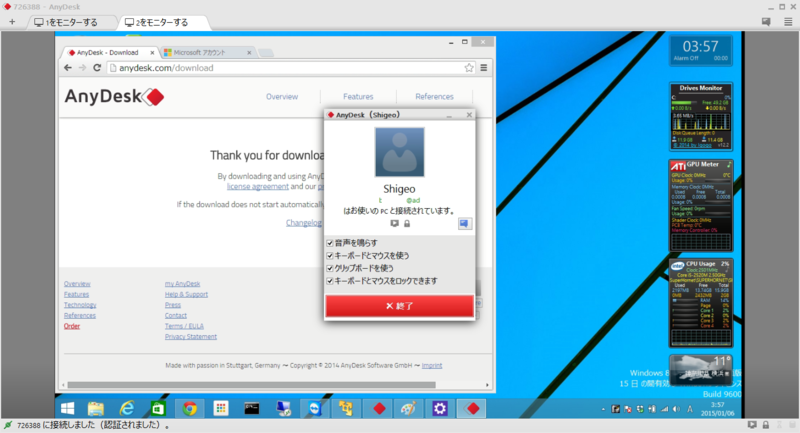
Task: Open the remote Windows Start button
Action: [67, 409]
